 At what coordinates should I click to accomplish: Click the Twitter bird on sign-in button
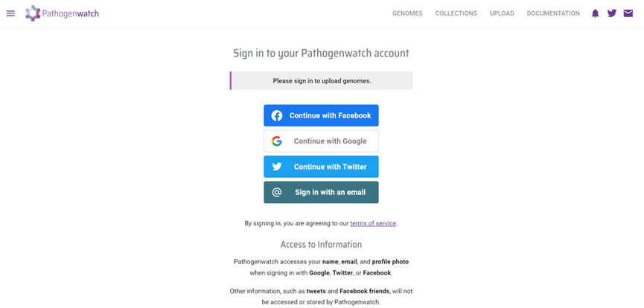click(277, 167)
